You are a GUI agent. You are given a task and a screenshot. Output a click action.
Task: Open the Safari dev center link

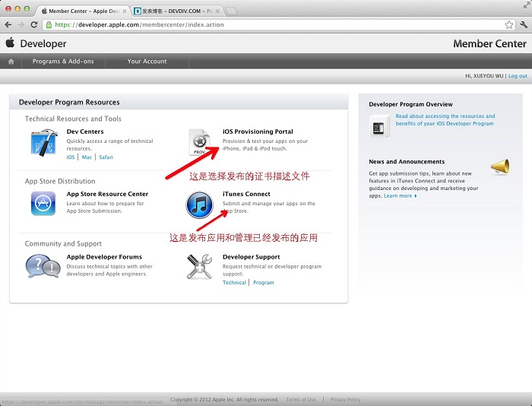pos(106,157)
